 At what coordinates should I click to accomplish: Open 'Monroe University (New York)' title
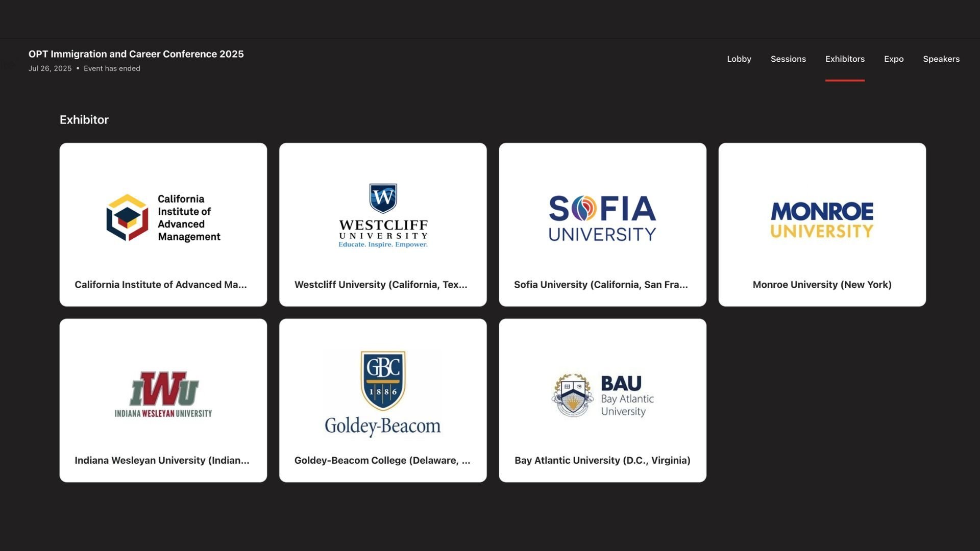(x=822, y=285)
